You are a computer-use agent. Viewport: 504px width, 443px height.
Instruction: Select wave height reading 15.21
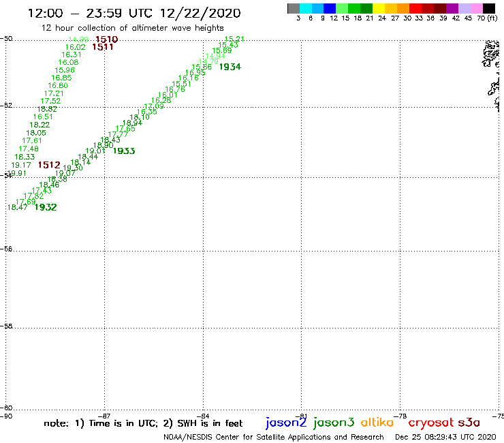(x=234, y=39)
